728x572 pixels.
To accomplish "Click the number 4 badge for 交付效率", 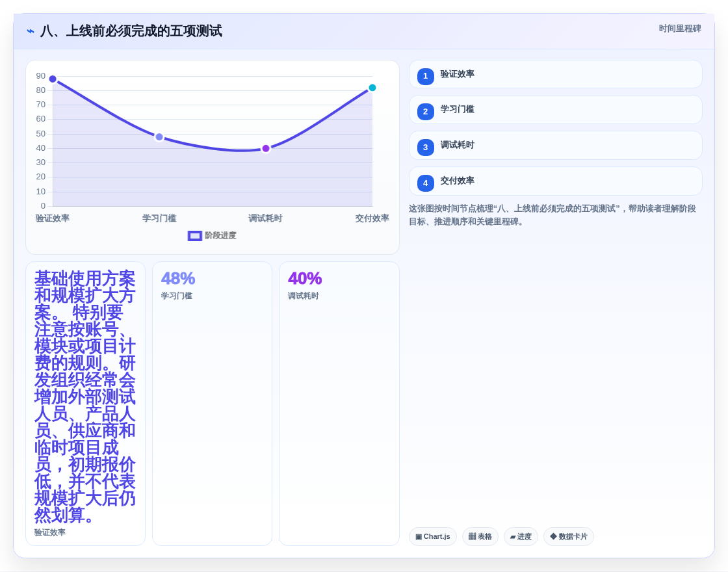I will pyautogui.click(x=425, y=183).
